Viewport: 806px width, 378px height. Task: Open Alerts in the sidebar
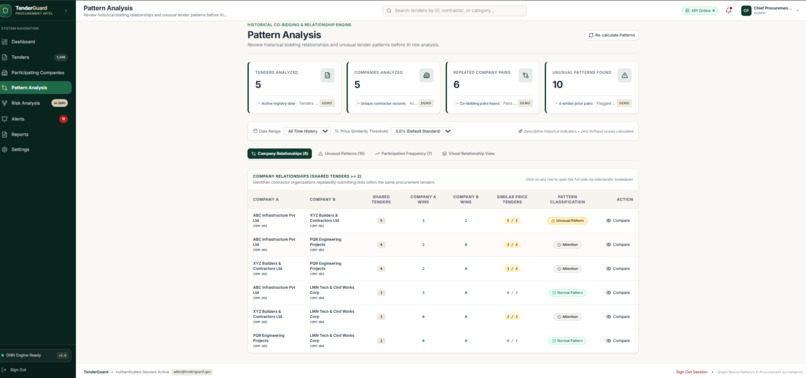(x=36, y=119)
